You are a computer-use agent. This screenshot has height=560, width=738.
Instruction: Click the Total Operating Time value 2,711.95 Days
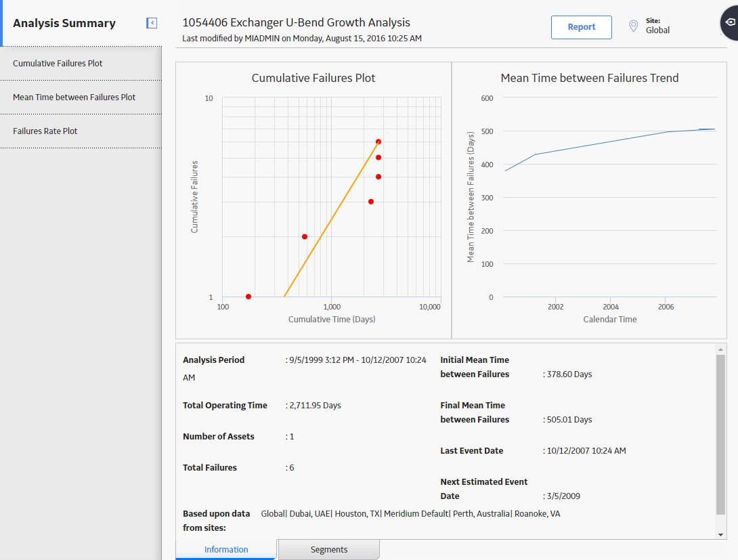point(315,406)
